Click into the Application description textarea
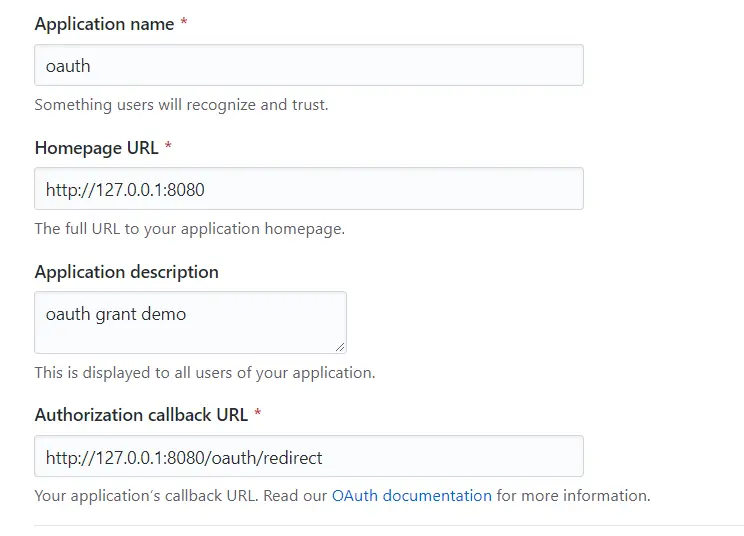Image resolution: width=744 pixels, height=536 pixels. 190,322
